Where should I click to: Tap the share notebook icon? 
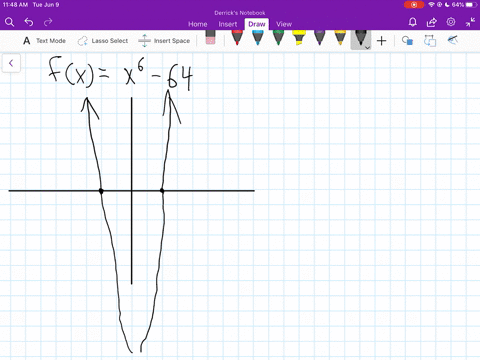pyautogui.click(x=432, y=22)
